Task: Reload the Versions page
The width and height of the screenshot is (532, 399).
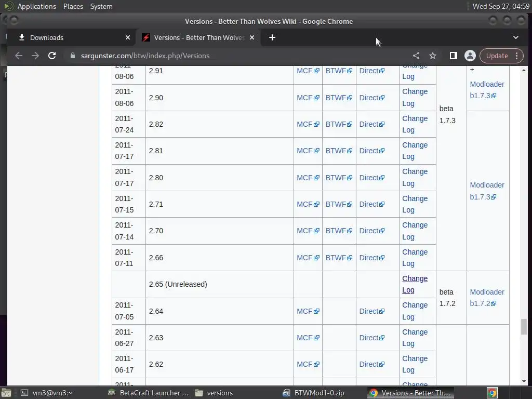Action: click(x=52, y=56)
